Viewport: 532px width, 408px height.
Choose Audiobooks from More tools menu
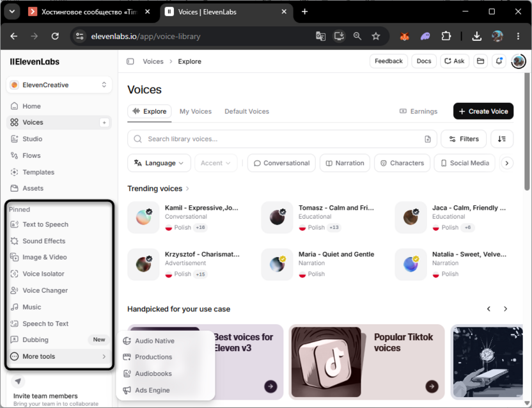tap(165, 373)
